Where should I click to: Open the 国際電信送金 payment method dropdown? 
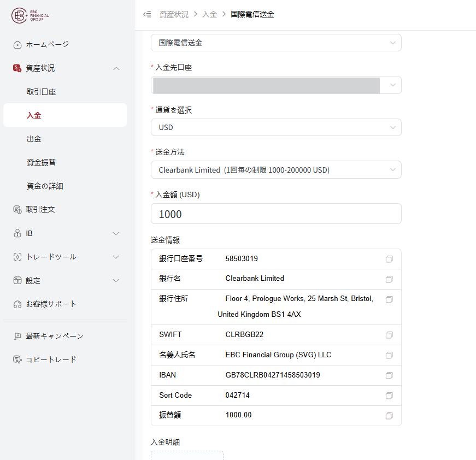[x=276, y=43]
